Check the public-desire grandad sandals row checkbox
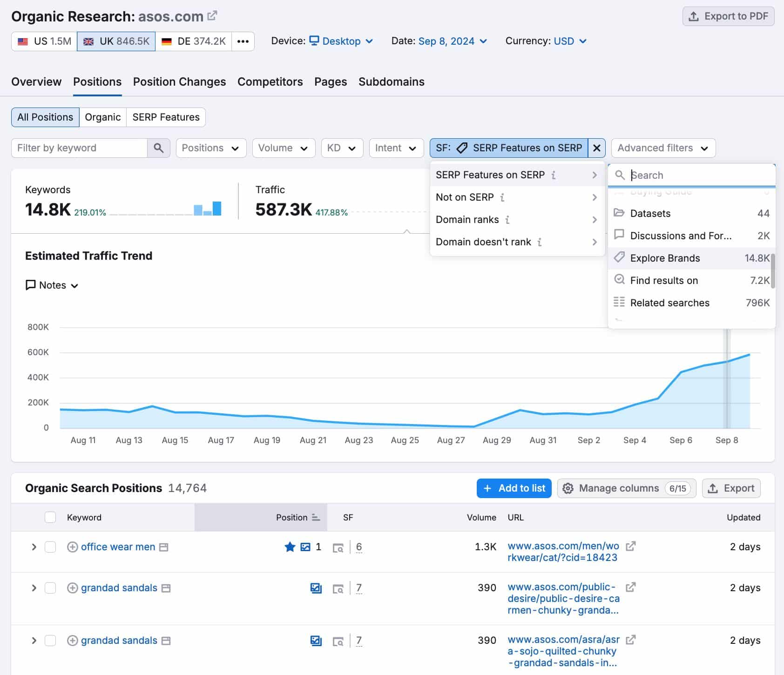Screen dimensions: 784x675 [x=50, y=588]
